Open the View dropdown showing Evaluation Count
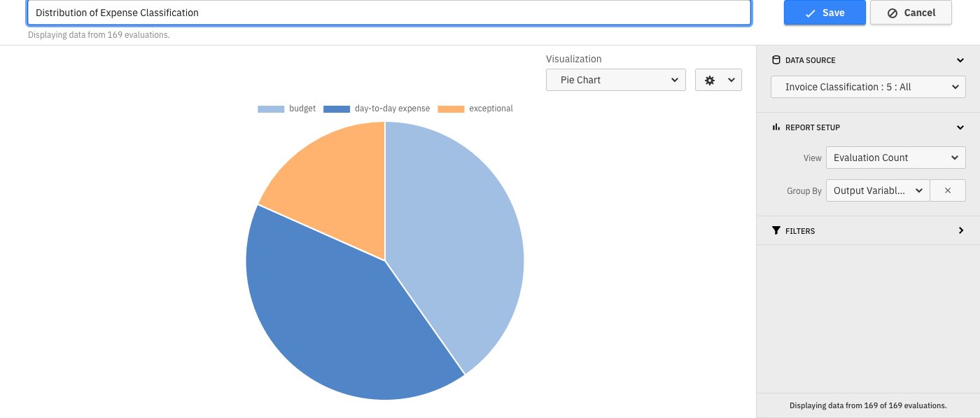The width and height of the screenshot is (980, 418). [895, 158]
